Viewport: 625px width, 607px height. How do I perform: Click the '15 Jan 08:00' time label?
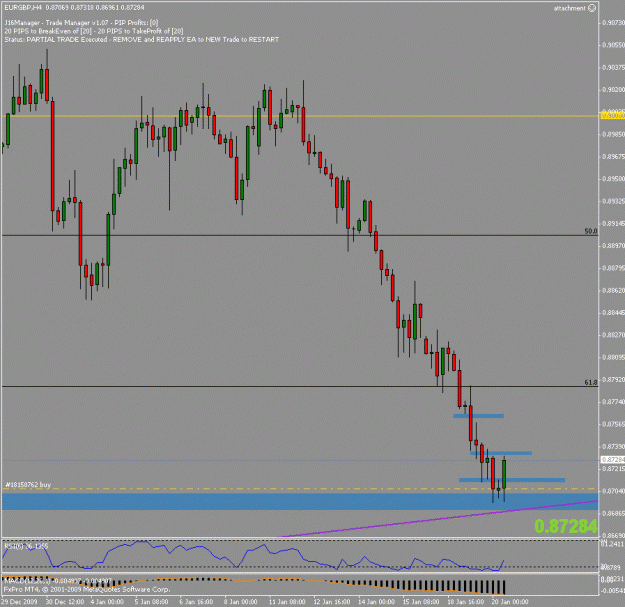[421, 601]
